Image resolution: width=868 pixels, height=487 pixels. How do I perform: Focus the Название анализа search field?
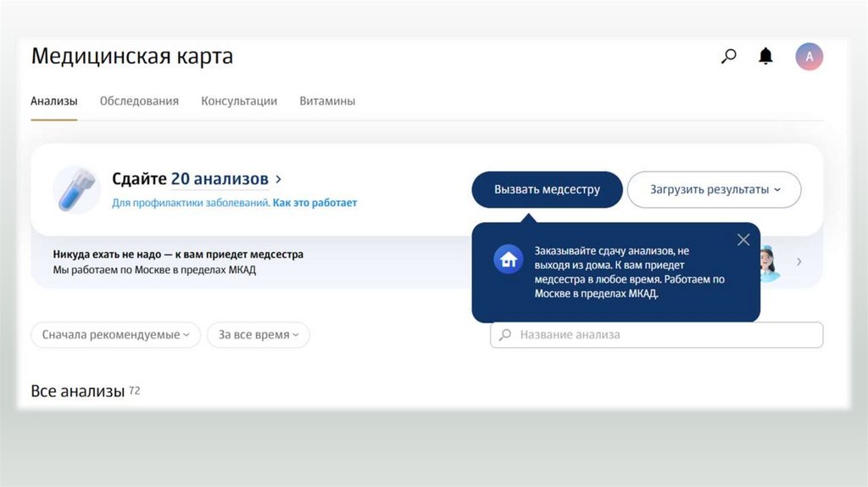[657, 334]
